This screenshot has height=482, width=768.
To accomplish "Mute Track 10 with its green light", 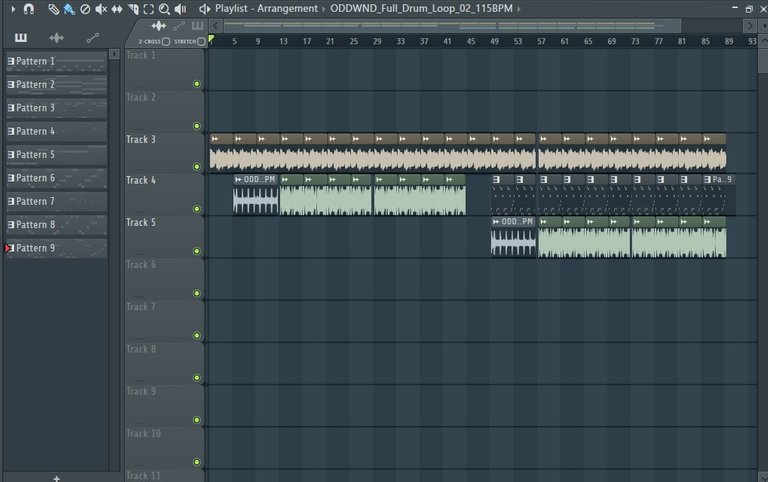I will coord(197,462).
